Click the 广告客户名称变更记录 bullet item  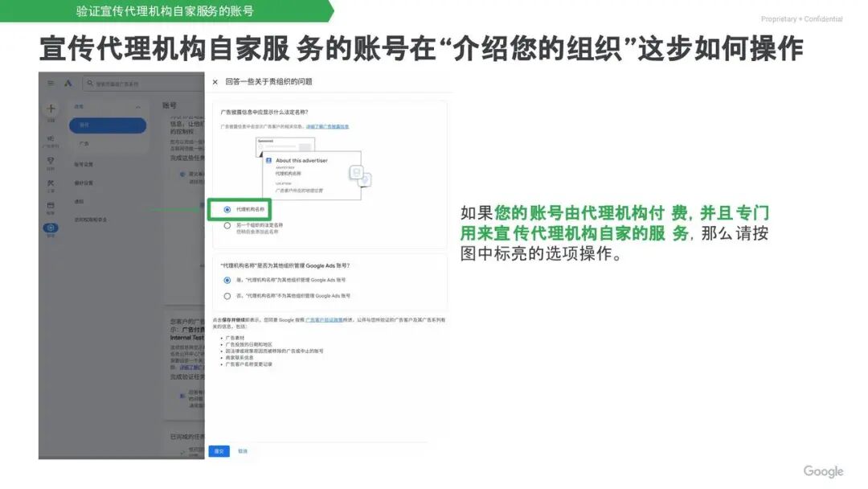click(248, 364)
